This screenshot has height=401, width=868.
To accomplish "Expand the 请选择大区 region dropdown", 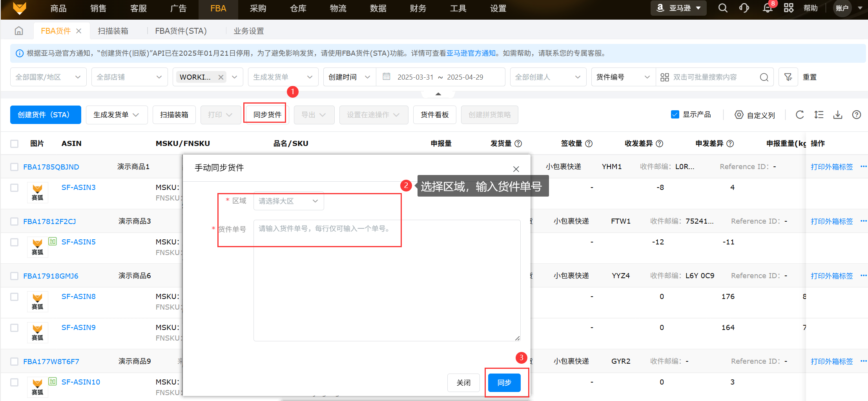I will click(288, 201).
